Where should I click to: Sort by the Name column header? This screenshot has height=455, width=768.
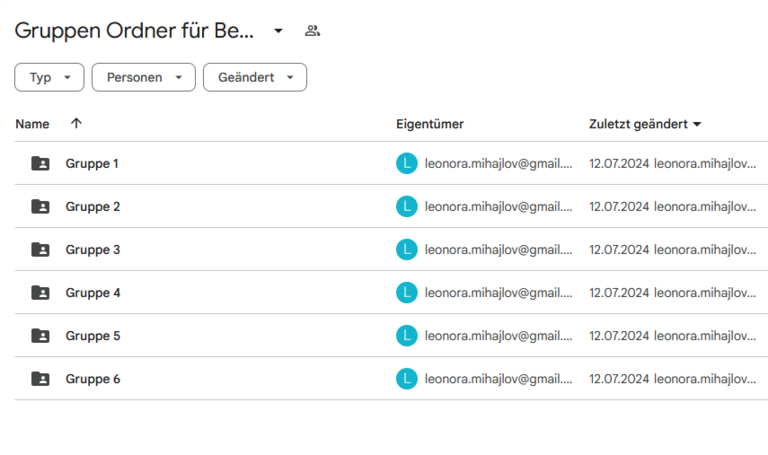point(32,124)
